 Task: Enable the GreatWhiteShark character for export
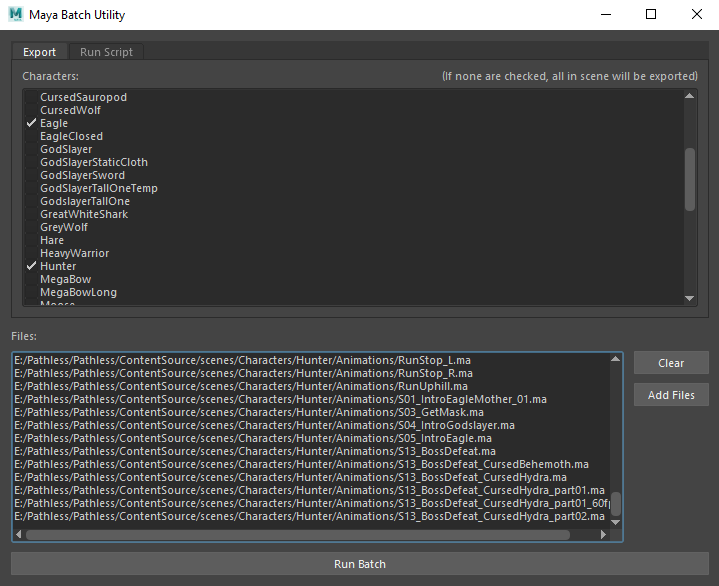83,214
